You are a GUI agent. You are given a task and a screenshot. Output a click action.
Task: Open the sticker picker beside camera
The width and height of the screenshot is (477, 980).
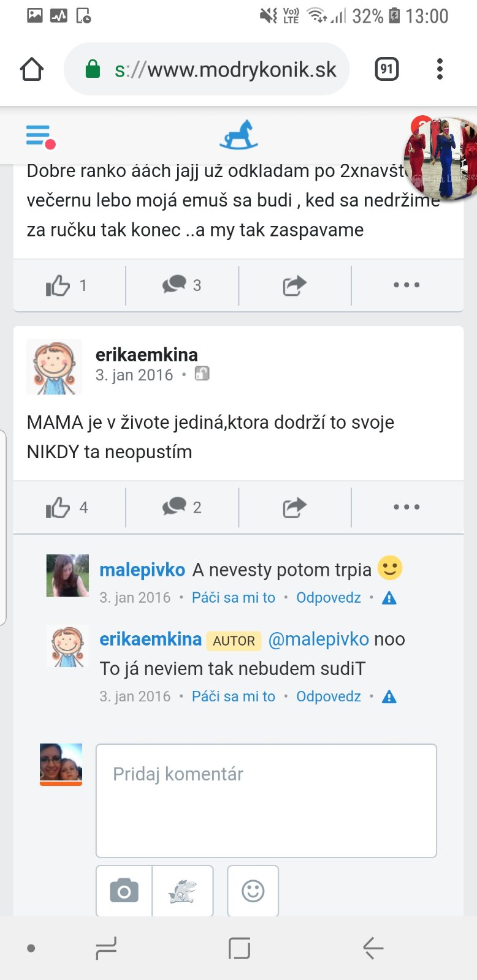(x=182, y=891)
